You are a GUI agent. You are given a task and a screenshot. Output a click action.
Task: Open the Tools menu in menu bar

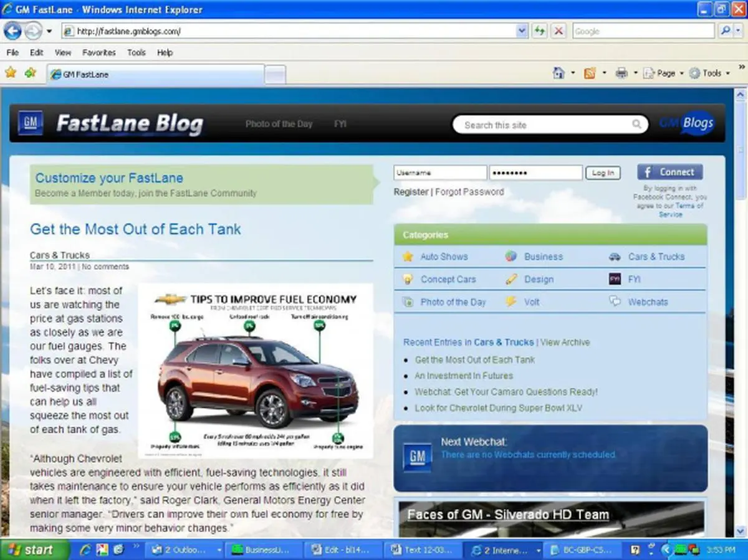click(137, 52)
